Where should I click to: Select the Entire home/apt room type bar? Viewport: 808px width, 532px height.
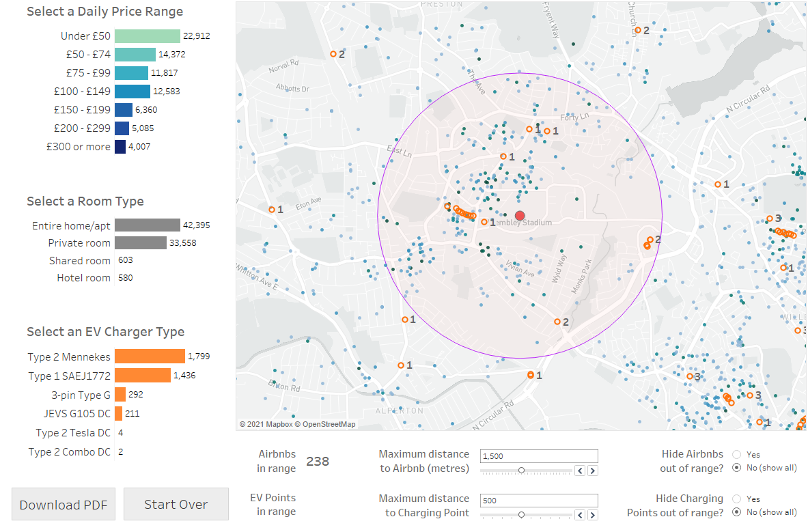point(147,225)
